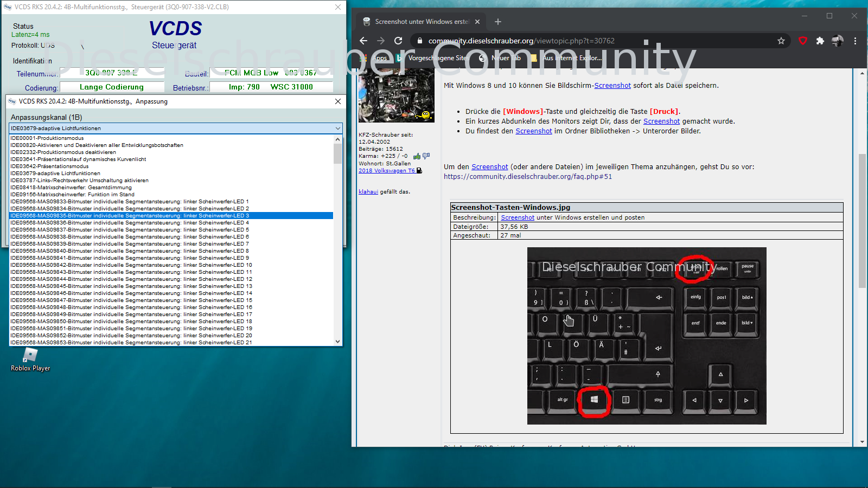
Task: Click list scroll-up arrow in Anpassung
Action: tap(338, 139)
